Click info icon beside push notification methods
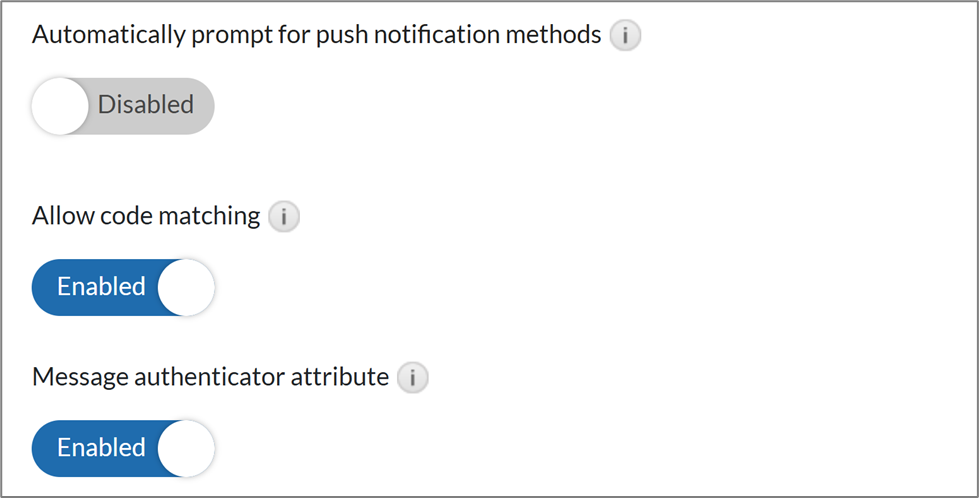Viewport: 979px width, 498px height. tap(625, 37)
